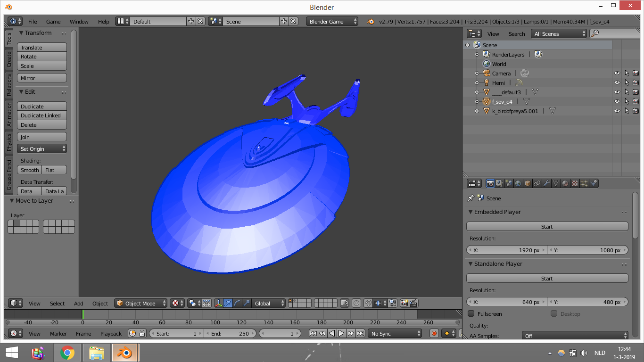The width and height of the screenshot is (644, 362).
Task: Click the Mirror button
Action: pos(42,78)
